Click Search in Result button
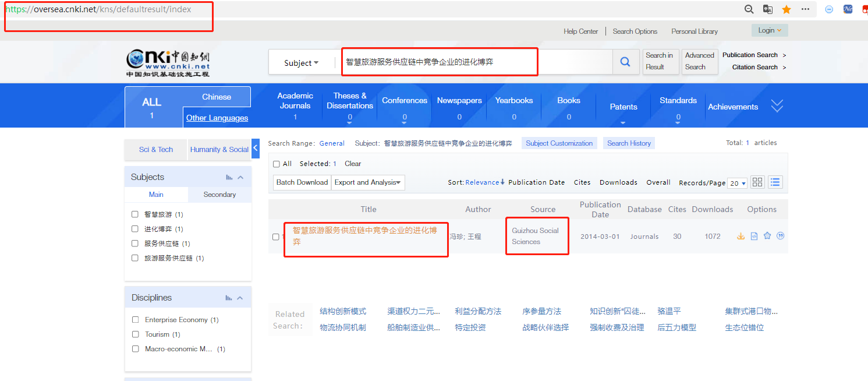 click(660, 61)
